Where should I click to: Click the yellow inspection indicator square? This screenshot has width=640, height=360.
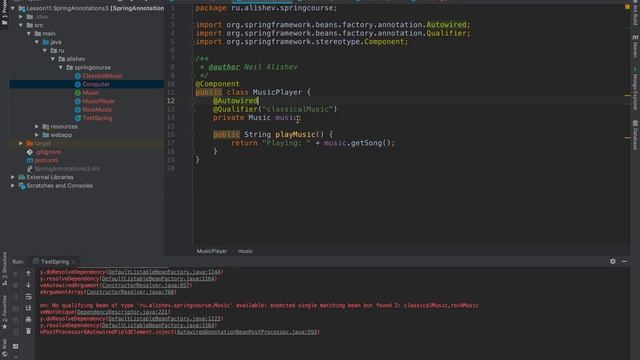tap(627, 7)
